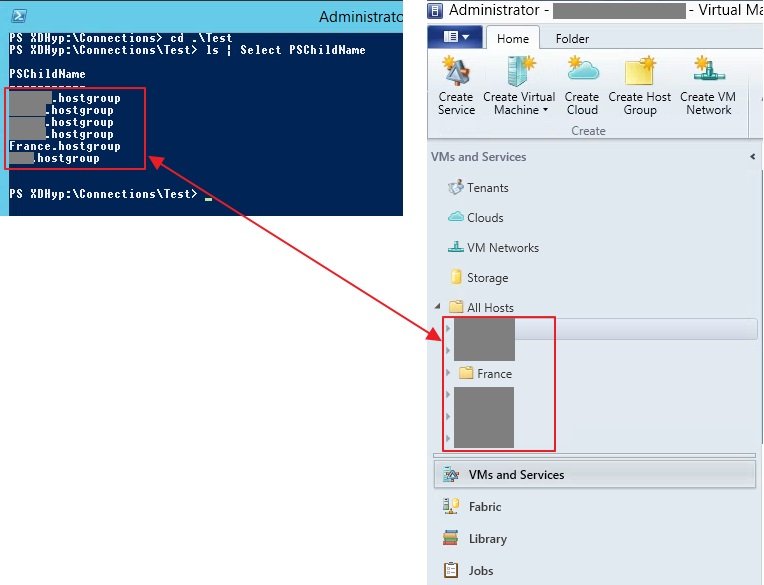Open the VMs and Services workspace
The width and height of the screenshot is (764, 585).
[594, 474]
